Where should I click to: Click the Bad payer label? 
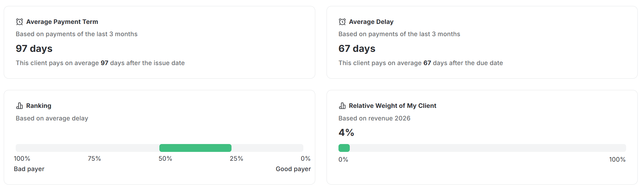[29, 169]
